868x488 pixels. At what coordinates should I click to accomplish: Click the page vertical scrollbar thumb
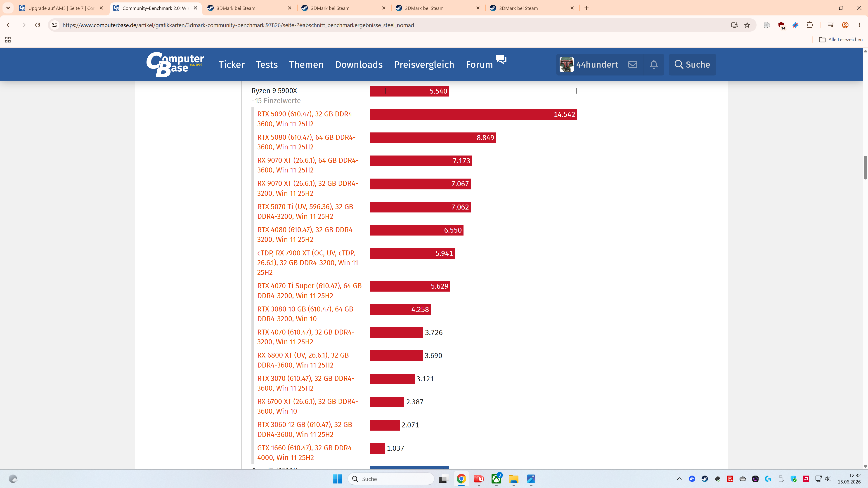[865, 167]
